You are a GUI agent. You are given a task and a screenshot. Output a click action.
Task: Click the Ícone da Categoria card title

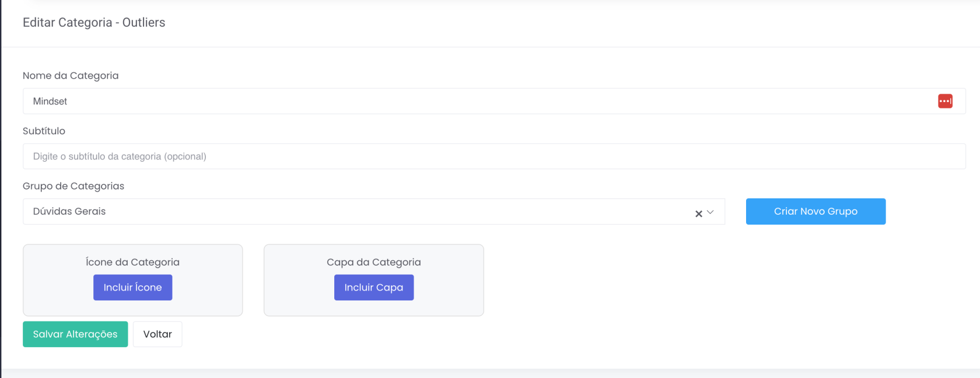coord(132,262)
